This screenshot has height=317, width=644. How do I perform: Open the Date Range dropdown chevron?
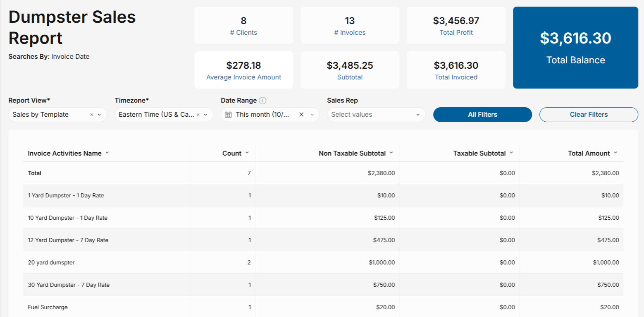(312, 115)
